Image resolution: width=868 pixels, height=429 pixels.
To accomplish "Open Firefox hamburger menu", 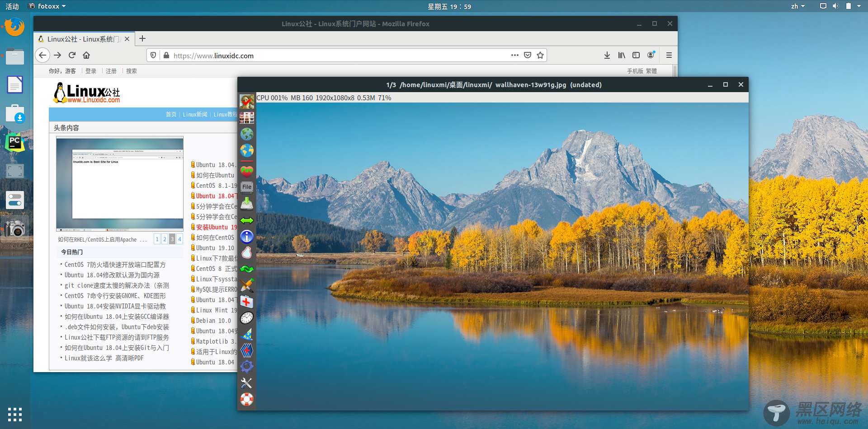I will click(x=669, y=55).
